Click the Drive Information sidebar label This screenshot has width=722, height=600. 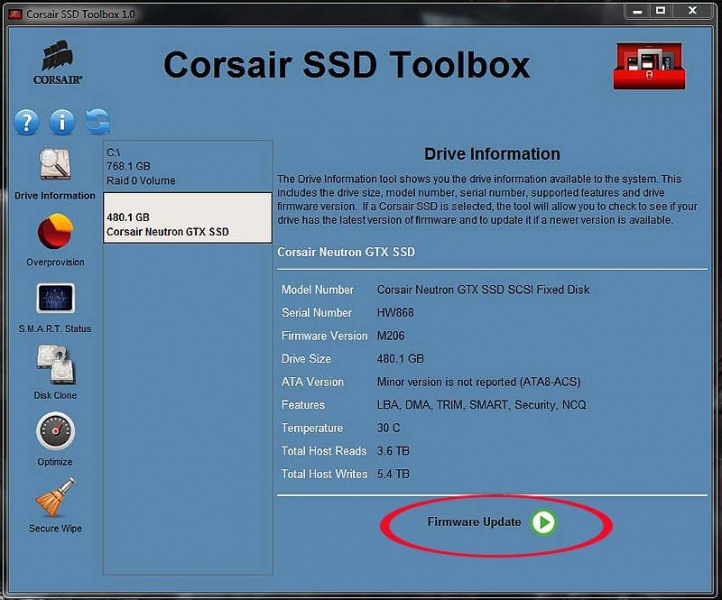[55, 196]
